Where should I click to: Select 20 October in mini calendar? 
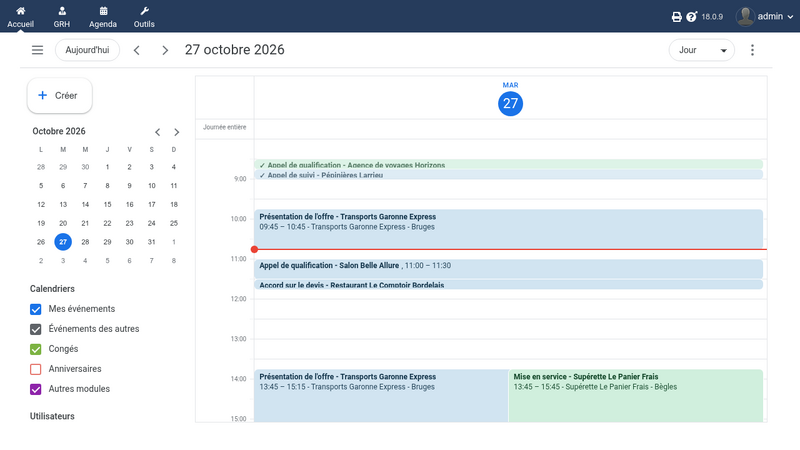(63, 223)
